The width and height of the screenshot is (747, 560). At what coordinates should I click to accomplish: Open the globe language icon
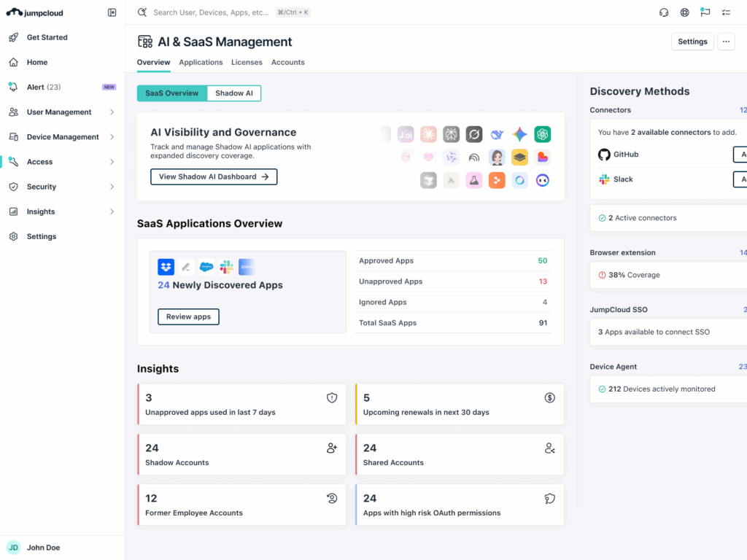tap(684, 12)
